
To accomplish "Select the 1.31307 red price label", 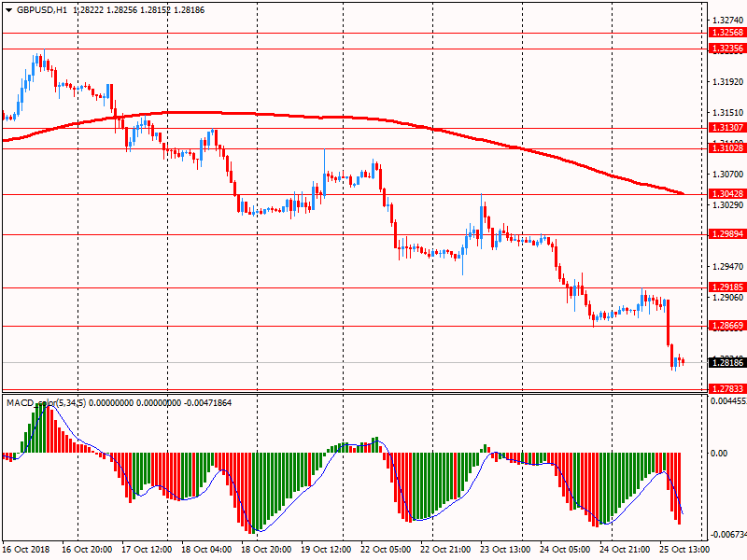I will [726, 127].
